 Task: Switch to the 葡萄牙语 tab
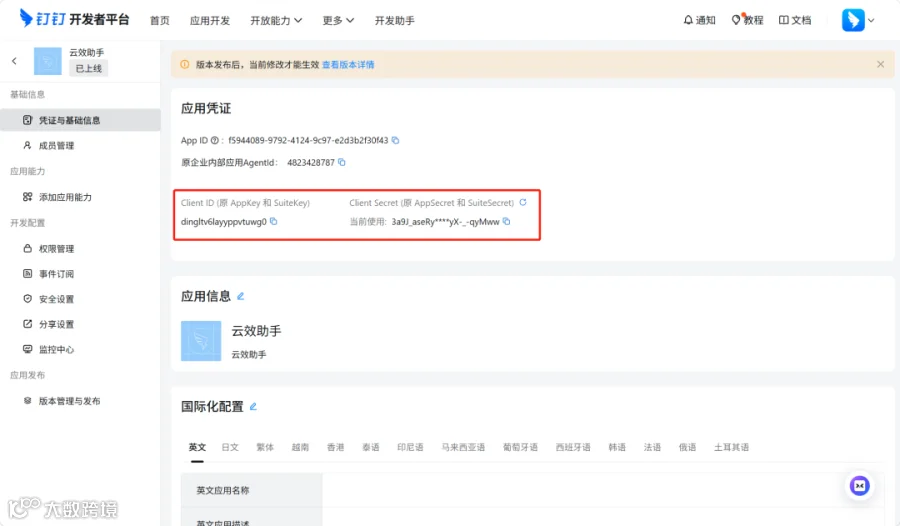point(521,447)
